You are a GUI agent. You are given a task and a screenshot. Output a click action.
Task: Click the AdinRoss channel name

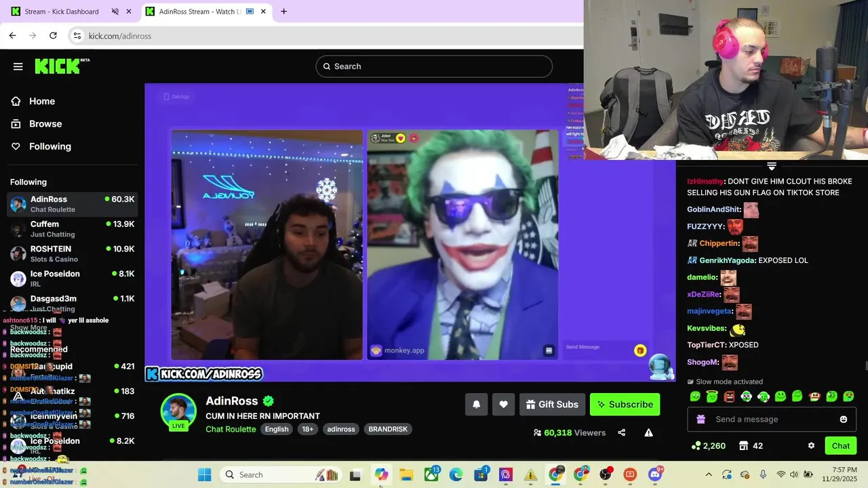pyautogui.click(x=232, y=401)
